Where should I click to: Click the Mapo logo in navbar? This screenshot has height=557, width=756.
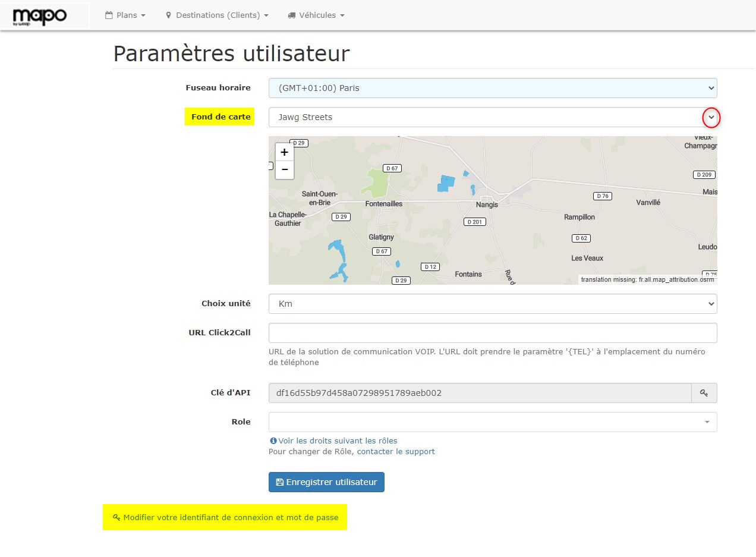point(40,16)
